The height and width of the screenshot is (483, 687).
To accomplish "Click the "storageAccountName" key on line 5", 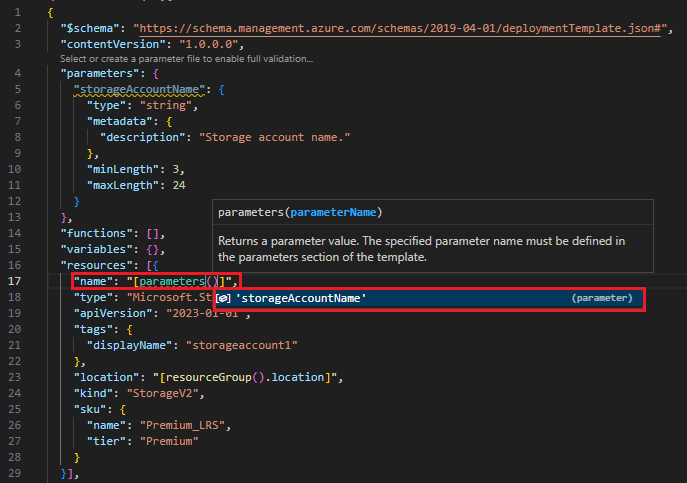I will click(139, 89).
